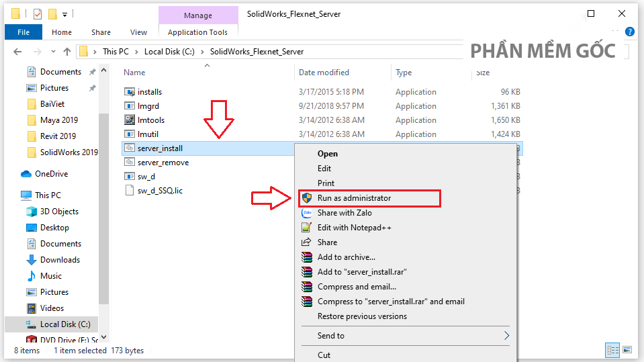
Task: Choose Print in the context menu
Action: (326, 183)
